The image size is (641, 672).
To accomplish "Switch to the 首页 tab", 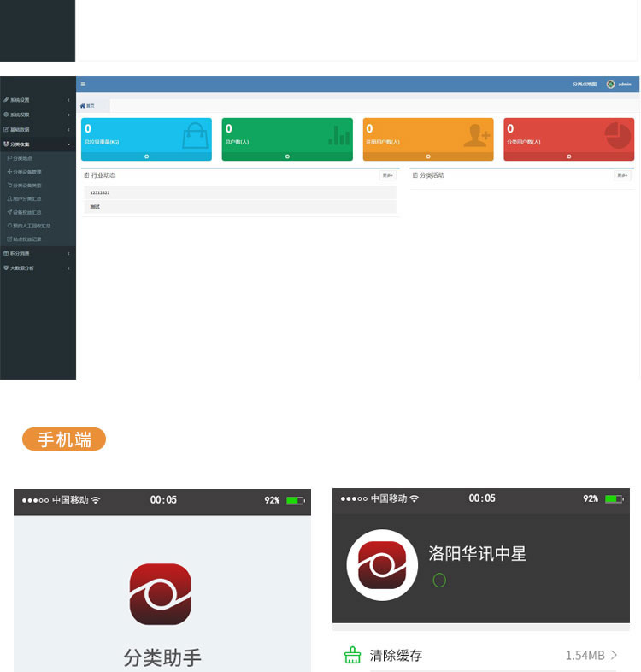I will coord(88,105).
